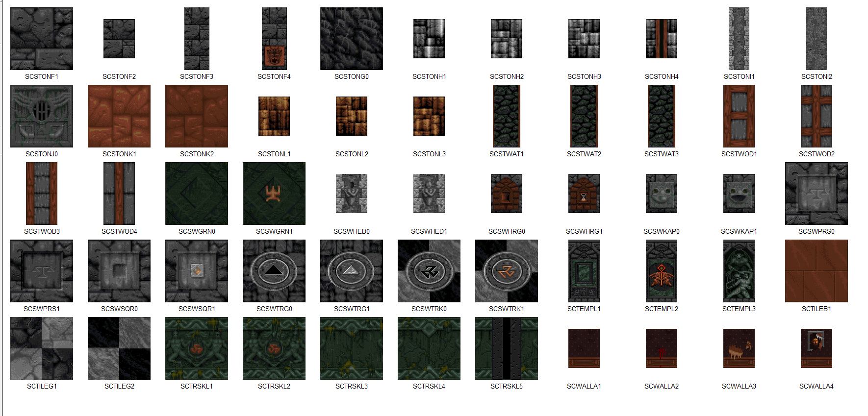This screenshot has height=416, width=868.
Task: Choose the SCTEMPL2 red emblem texture
Action: [x=662, y=271]
